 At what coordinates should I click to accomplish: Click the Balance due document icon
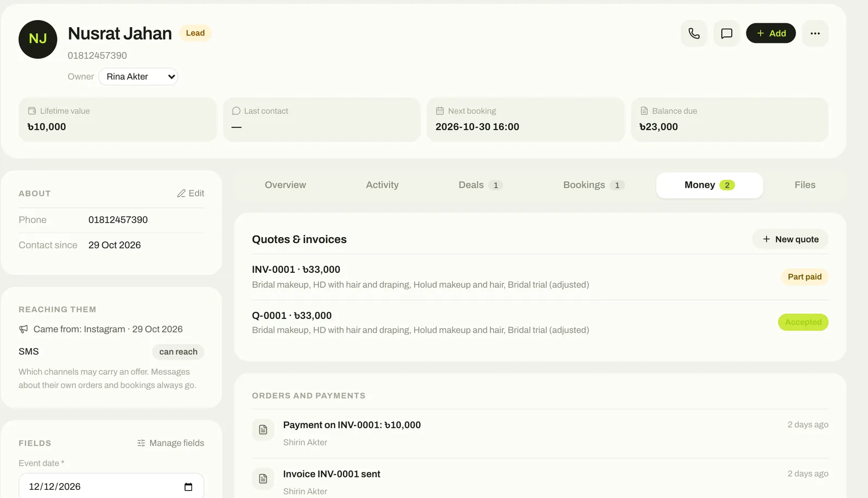(644, 111)
